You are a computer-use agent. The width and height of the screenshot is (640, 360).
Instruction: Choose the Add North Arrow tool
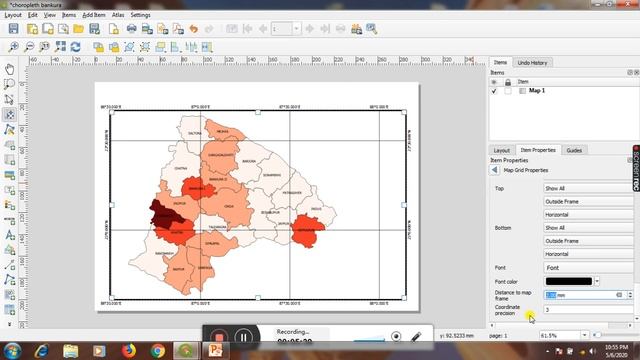pos(9,235)
